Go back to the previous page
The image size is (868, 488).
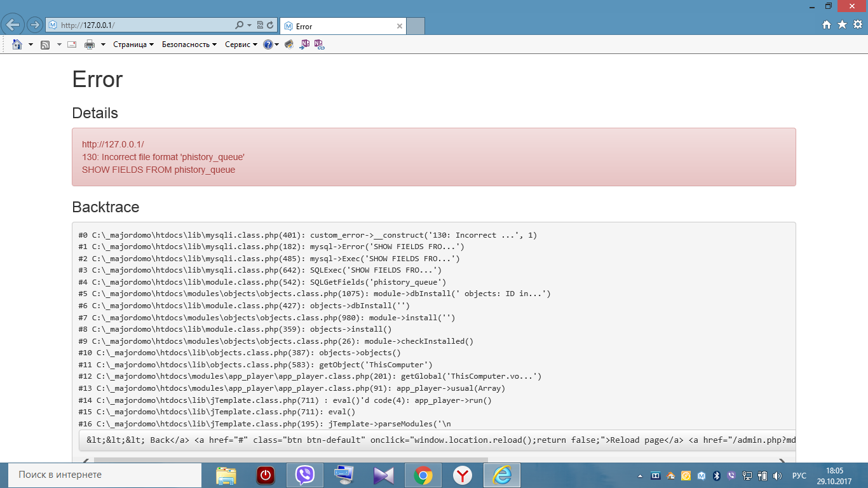coord(13,25)
